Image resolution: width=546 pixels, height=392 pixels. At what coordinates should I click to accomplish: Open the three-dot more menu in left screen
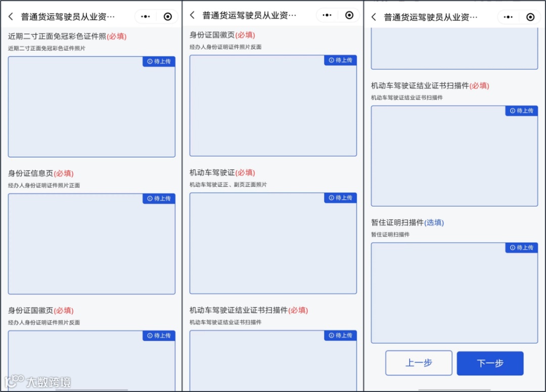click(x=146, y=16)
